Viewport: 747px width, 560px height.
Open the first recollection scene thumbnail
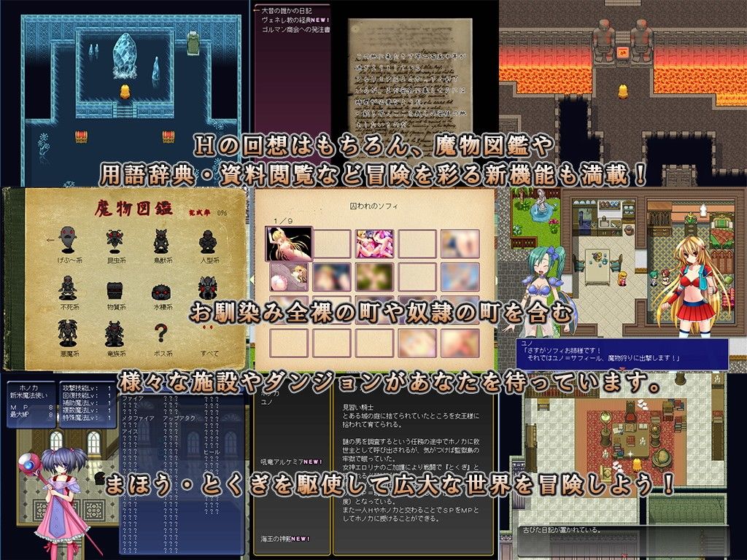pyautogui.click(x=288, y=243)
